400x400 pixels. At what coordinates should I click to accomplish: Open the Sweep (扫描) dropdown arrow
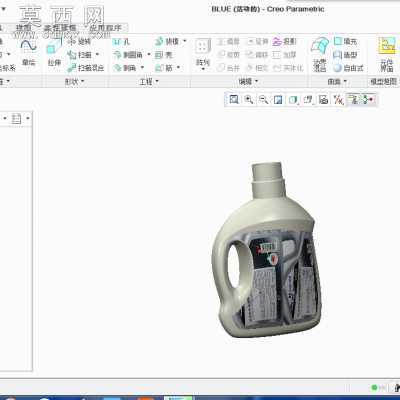[97, 54]
